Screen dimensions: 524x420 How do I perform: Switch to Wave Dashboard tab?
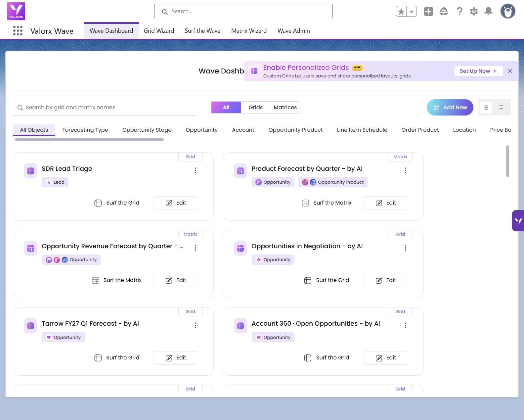111,31
